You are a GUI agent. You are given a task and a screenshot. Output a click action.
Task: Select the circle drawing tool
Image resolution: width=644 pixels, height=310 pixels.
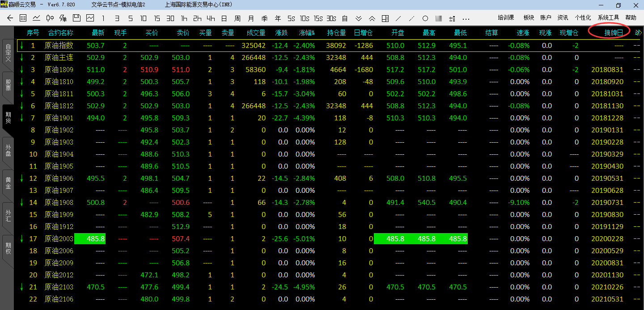pos(425,18)
